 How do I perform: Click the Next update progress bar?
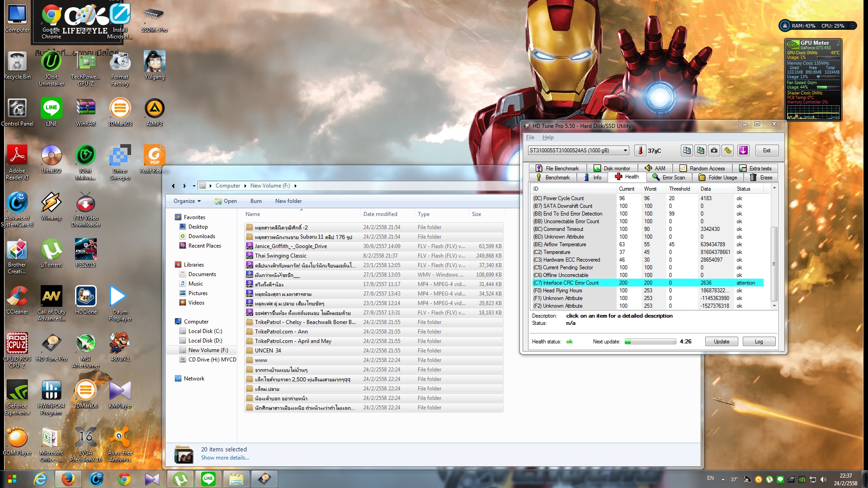[650, 342]
